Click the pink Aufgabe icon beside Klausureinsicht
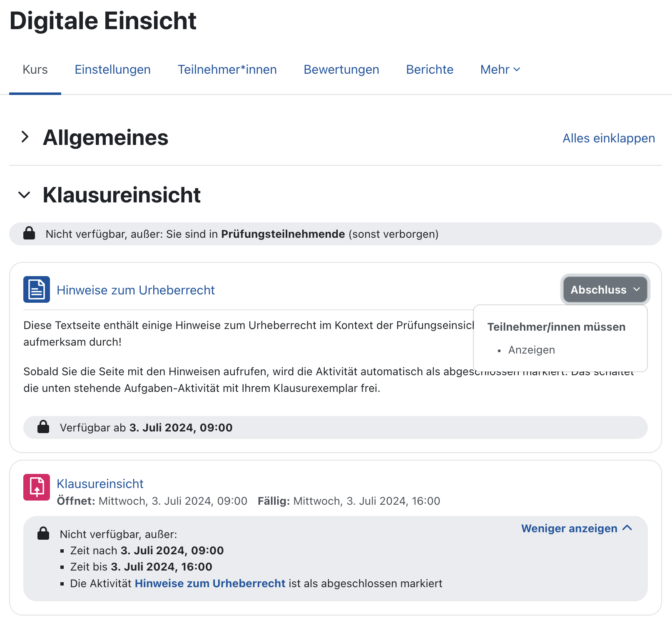The width and height of the screenshot is (672, 623). [36, 487]
